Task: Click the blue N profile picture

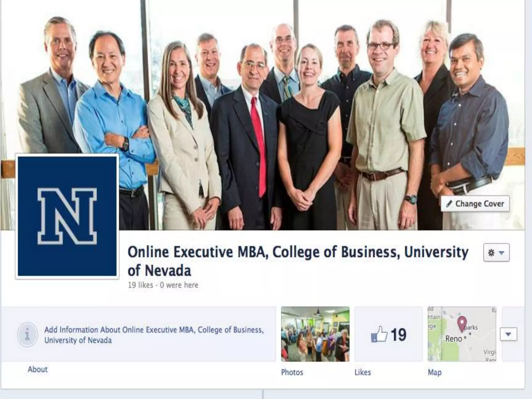Action: (x=67, y=216)
